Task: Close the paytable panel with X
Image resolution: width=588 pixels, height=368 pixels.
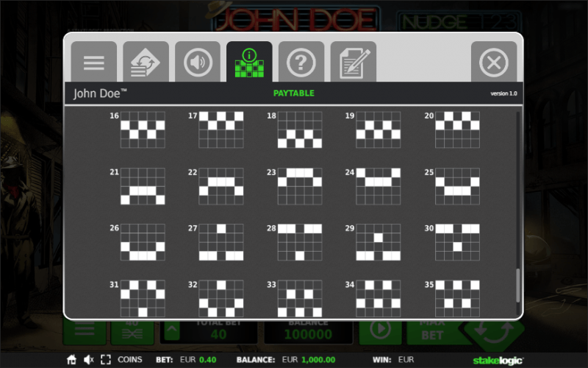Action: [x=494, y=62]
